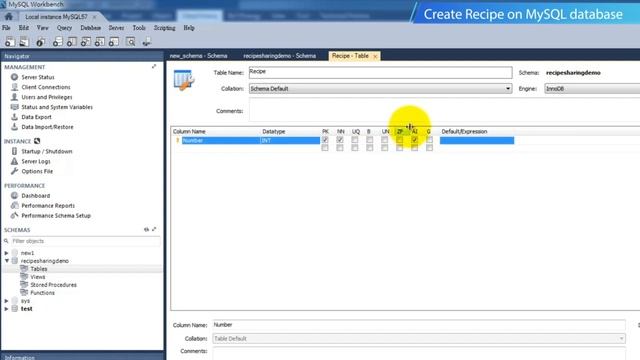Click the Options File wrench icon
Image resolution: width=640 pixels, height=360 pixels.
click(14, 171)
